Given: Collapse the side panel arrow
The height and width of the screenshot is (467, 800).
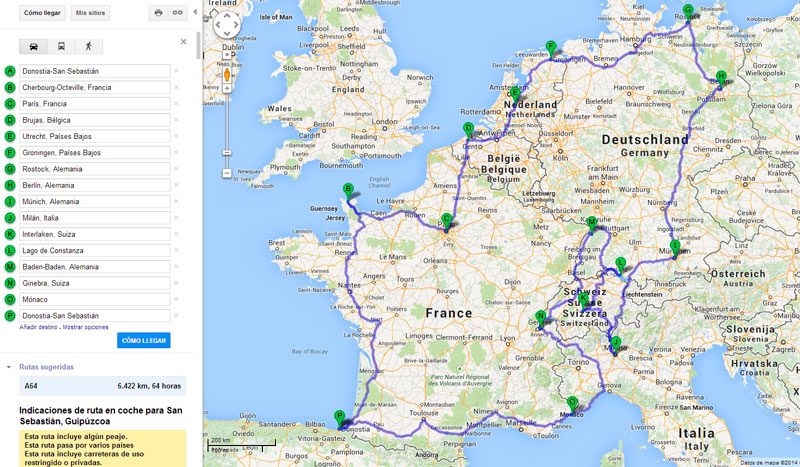Looking at the screenshot, I should click(195, 12).
